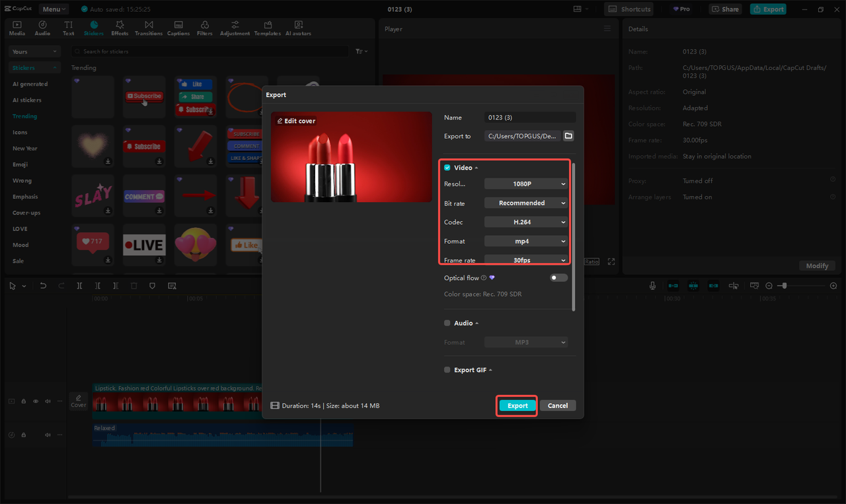Open the Resolution dropdown
Image resolution: width=846 pixels, height=504 pixels.
click(x=525, y=183)
